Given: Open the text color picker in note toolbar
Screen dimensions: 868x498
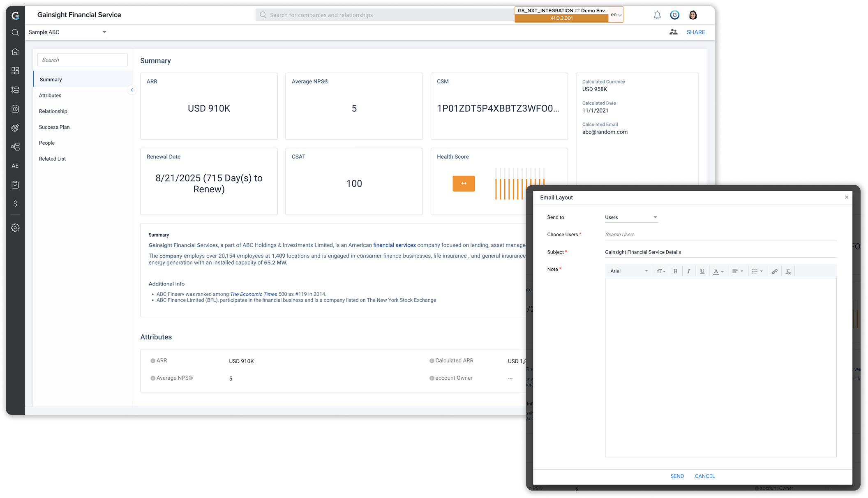Looking at the screenshot, I should [x=718, y=271].
